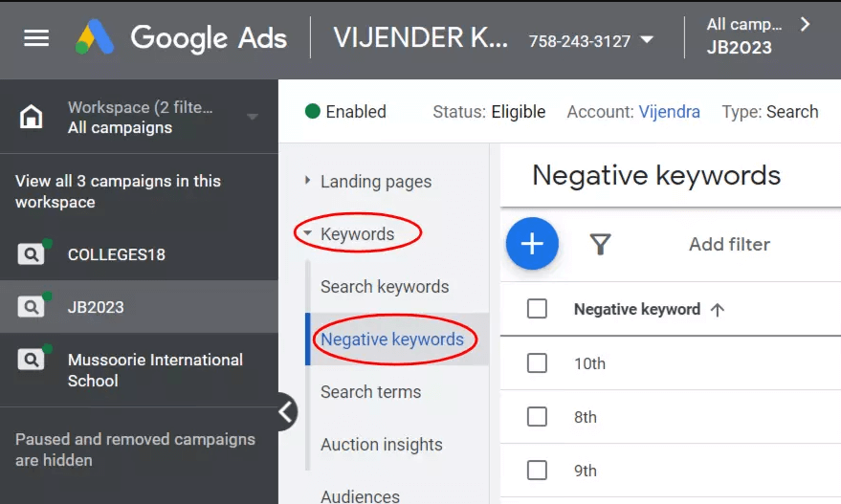
Task: Click the account ID 758-243-3127
Action: click(x=579, y=41)
